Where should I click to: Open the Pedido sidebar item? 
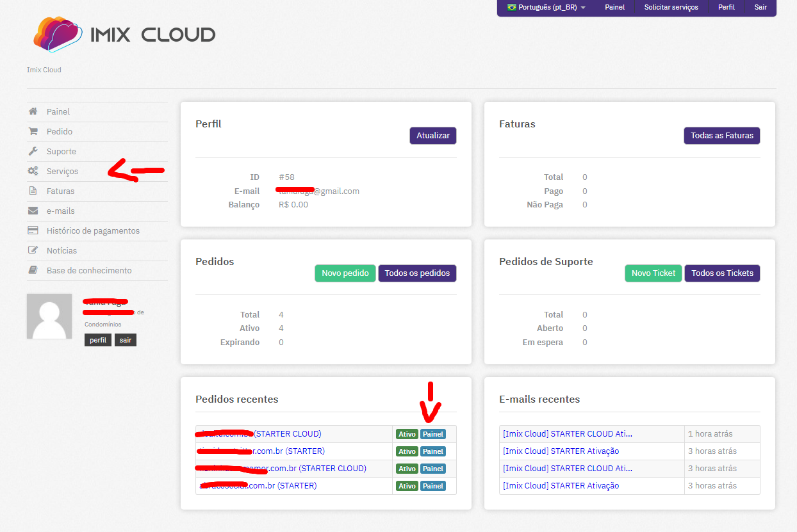pos(97,131)
